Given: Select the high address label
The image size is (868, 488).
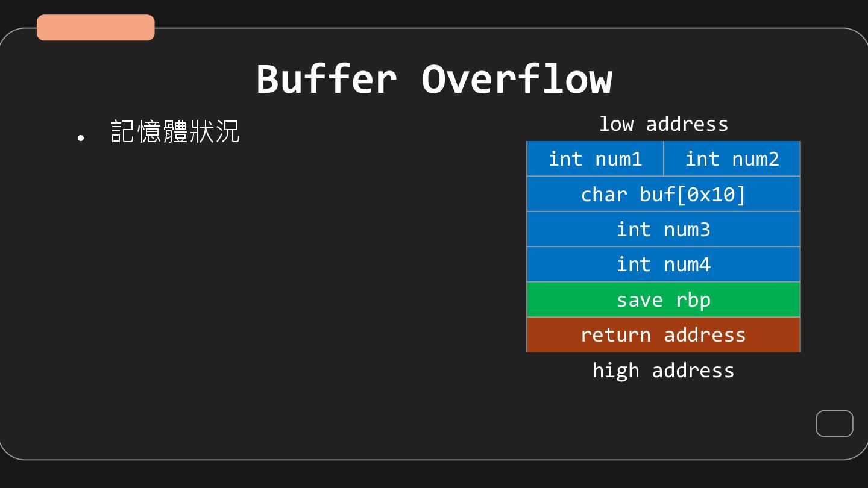Looking at the screenshot, I should coord(663,370).
